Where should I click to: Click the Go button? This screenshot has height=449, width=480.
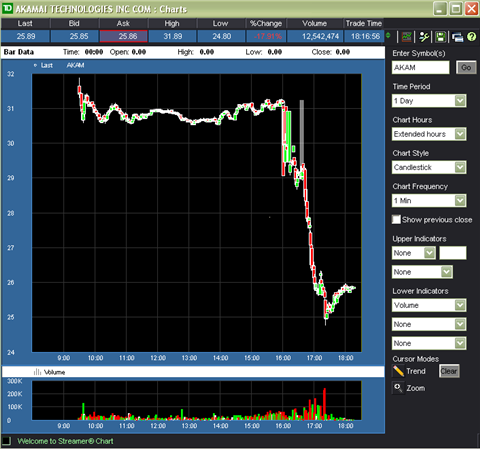[x=466, y=68]
